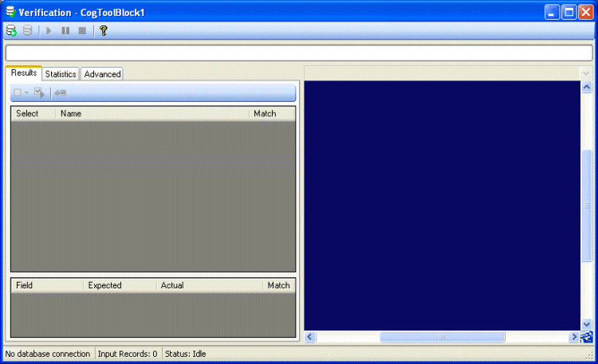Open the image display dropdown arrow

[586, 72]
